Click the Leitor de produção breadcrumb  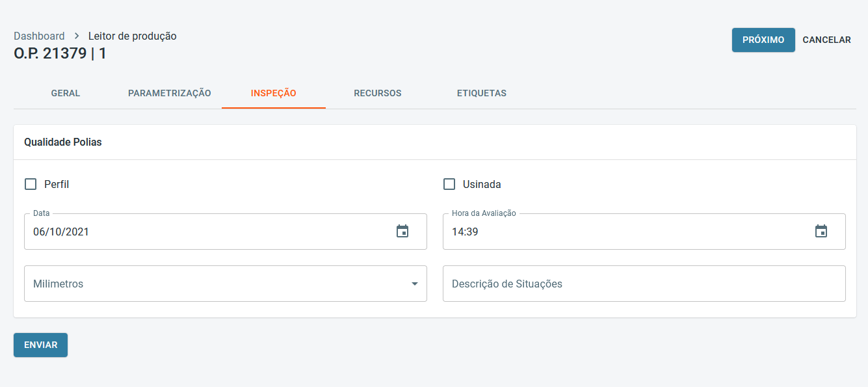coord(133,36)
